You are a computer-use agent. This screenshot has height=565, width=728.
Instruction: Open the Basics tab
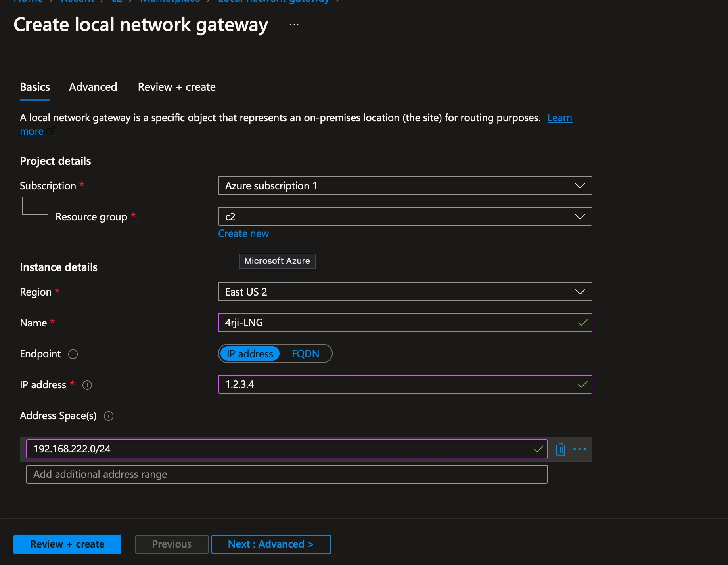34,87
